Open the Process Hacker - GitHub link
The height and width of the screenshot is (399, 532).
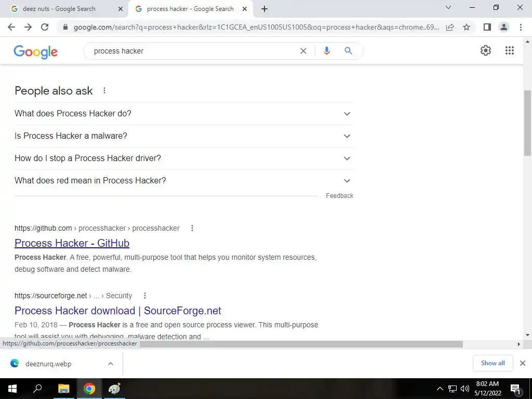coord(72,243)
